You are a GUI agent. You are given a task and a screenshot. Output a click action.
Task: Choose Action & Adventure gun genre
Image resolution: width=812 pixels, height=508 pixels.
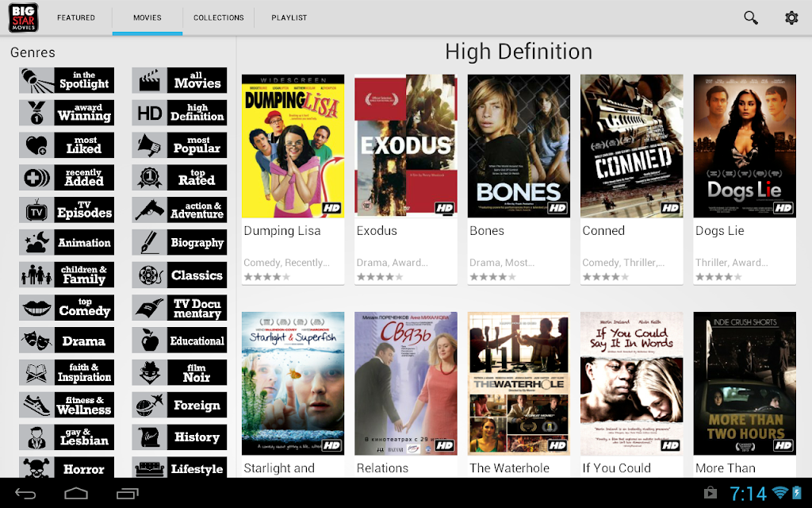(x=179, y=210)
